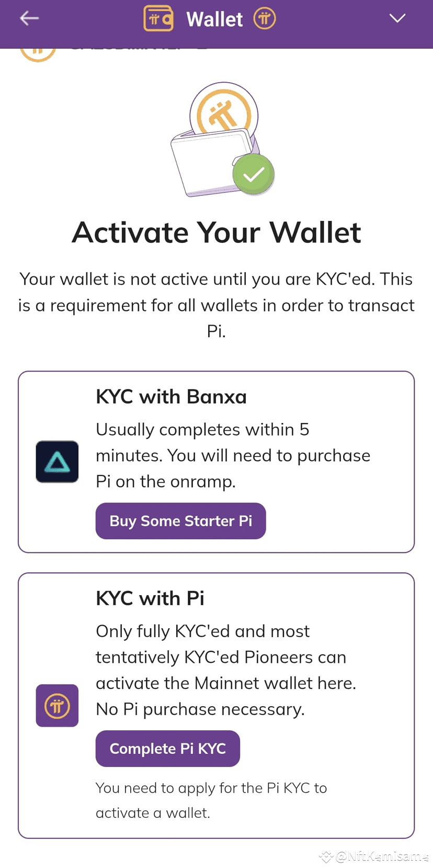Screen dimensions: 433x868
Task: Tap the Pi coin atop wallet illustration
Action: 224,110
